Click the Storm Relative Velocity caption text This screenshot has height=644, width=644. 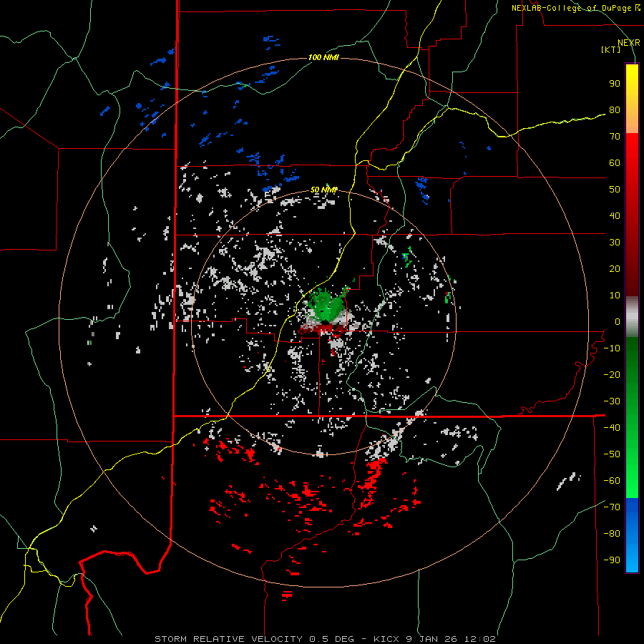point(325,639)
